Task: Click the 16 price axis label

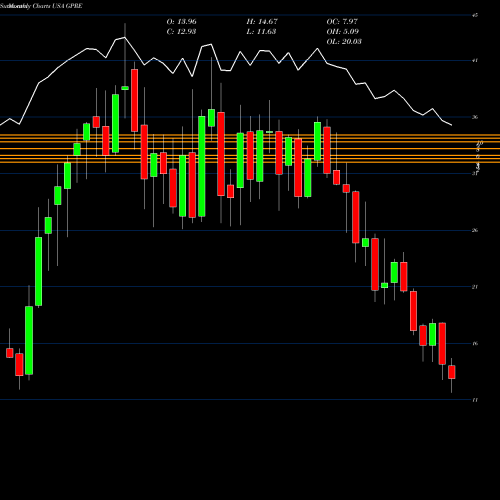Action: pyautogui.click(x=475, y=343)
